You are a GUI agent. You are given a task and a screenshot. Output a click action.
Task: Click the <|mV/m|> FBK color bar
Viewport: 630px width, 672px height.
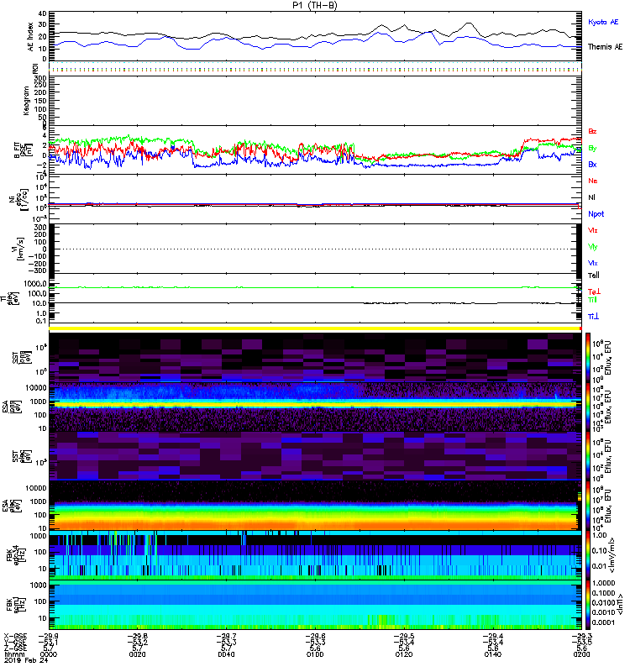point(588,555)
